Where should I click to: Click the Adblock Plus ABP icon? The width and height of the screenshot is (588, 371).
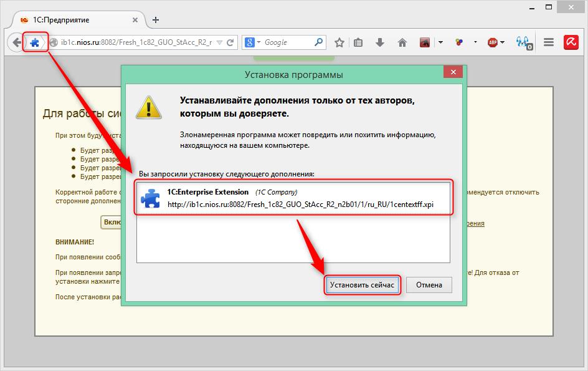click(x=492, y=42)
